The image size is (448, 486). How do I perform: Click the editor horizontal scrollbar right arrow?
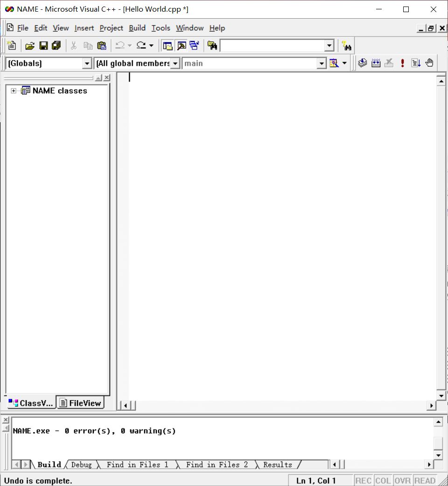tap(431, 405)
